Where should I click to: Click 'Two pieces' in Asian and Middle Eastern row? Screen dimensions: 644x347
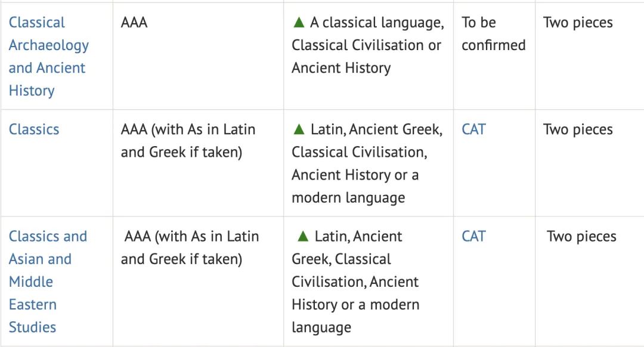(581, 237)
